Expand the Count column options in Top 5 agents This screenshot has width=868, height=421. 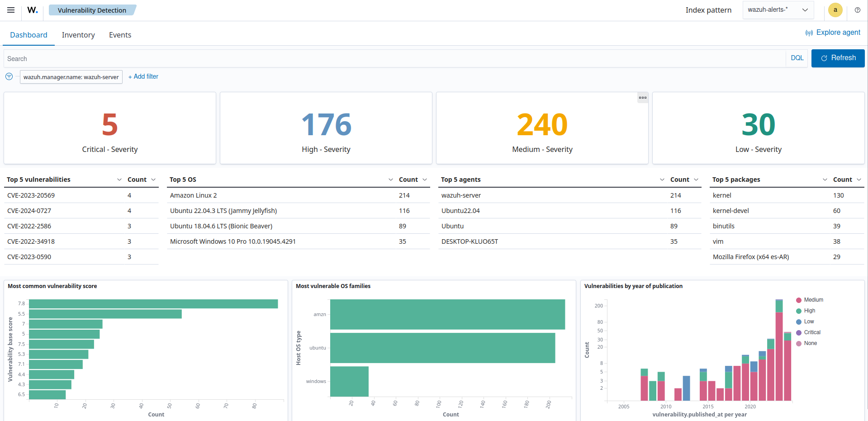(x=697, y=180)
